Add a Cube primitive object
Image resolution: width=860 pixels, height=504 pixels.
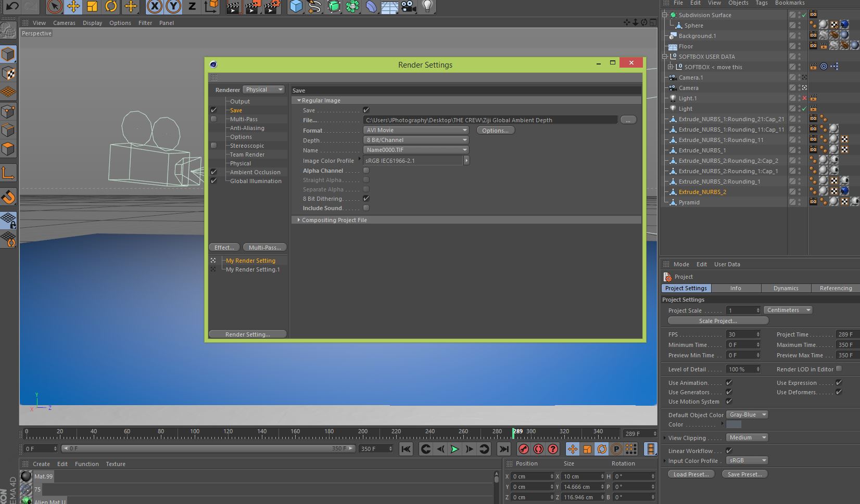pyautogui.click(x=296, y=6)
